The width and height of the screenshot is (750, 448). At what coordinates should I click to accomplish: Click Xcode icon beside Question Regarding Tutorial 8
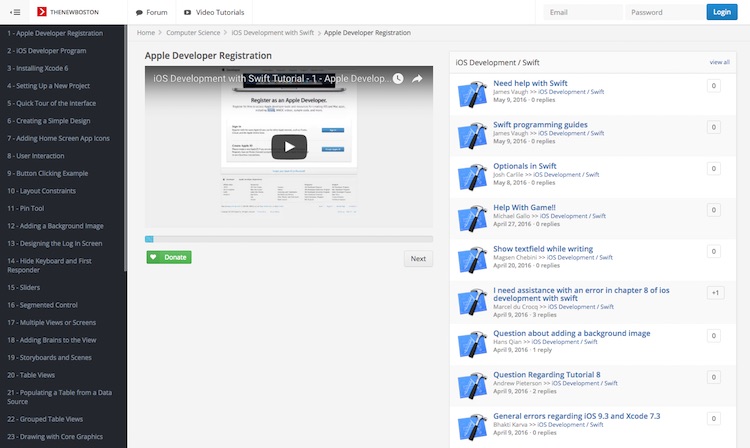472,385
